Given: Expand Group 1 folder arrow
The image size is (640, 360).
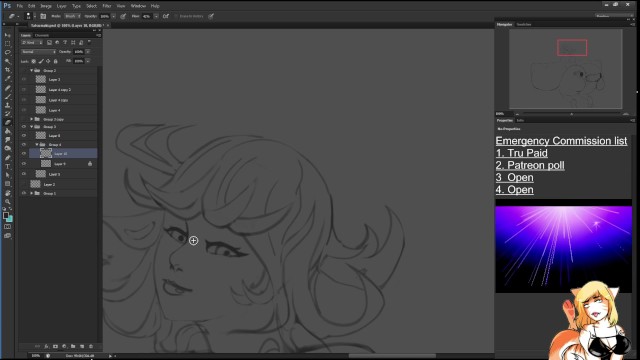Looking at the screenshot, I should 31,193.
